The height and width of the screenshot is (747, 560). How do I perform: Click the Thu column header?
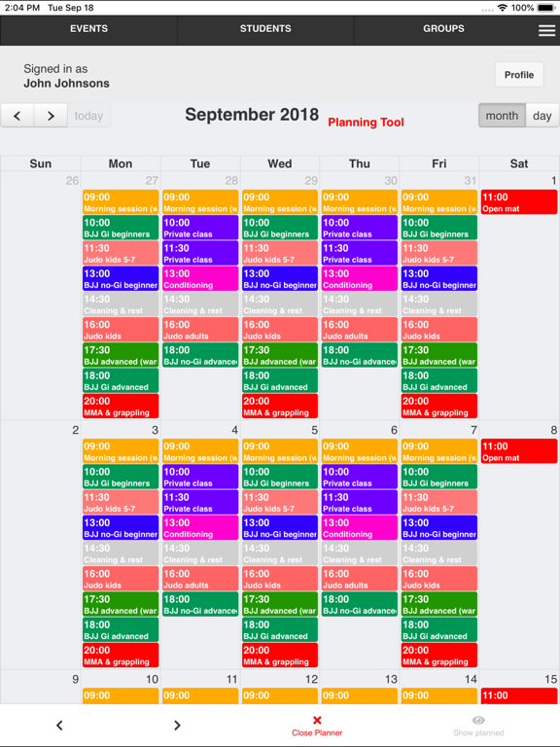360,163
